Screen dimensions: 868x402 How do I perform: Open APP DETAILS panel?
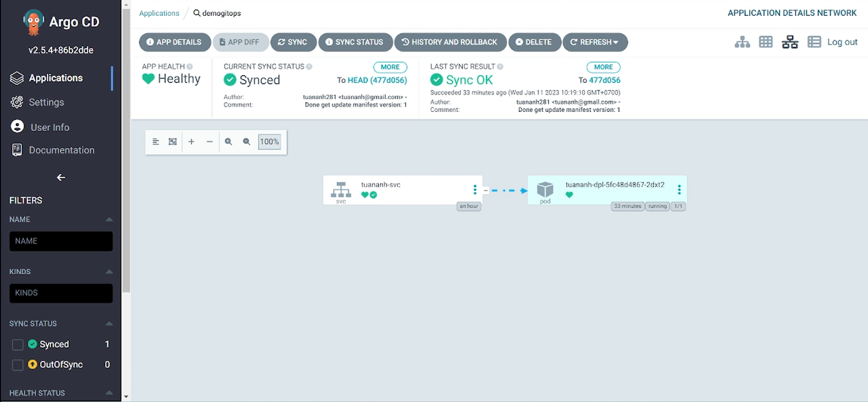pyautogui.click(x=175, y=42)
